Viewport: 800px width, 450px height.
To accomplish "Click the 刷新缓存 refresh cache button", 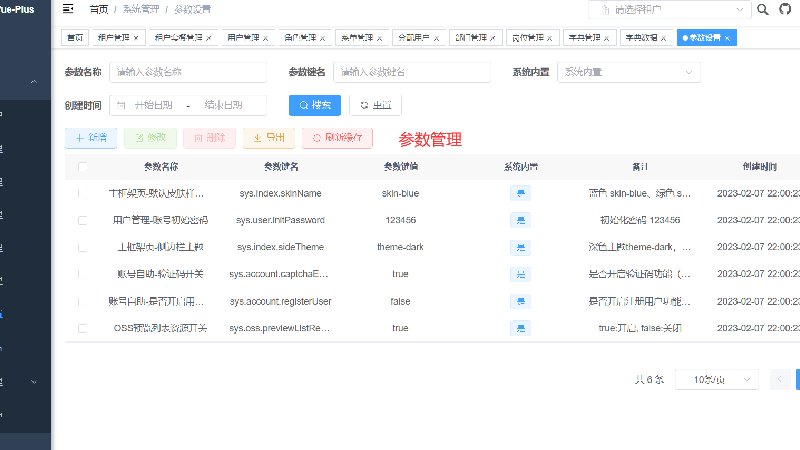I will (x=337, y=138).
